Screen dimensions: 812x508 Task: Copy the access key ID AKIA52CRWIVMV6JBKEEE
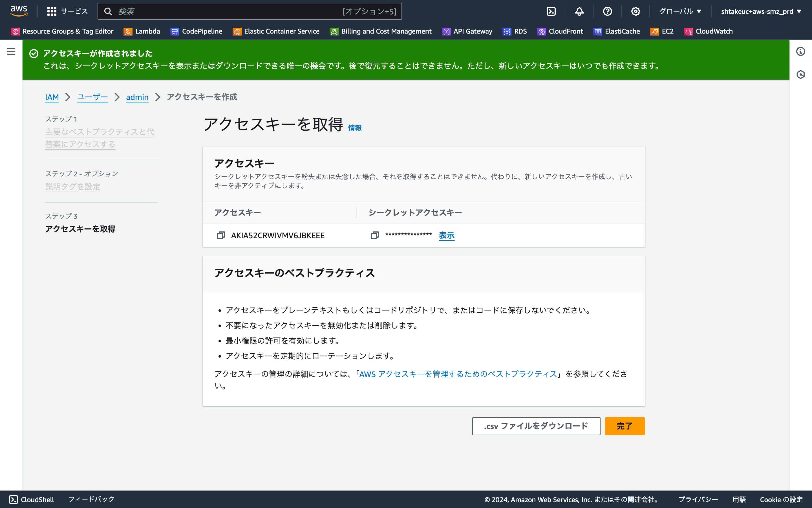221,235
